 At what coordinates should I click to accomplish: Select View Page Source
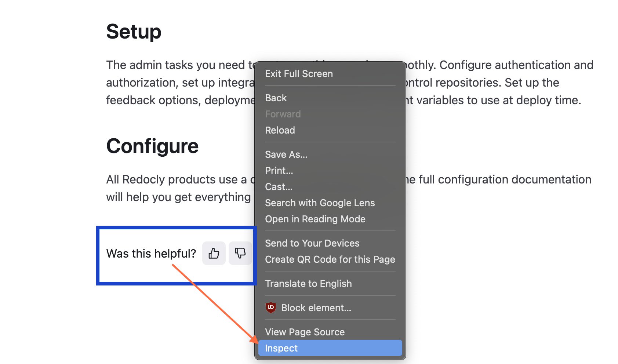pyautogui.click(x=330, y=332)
